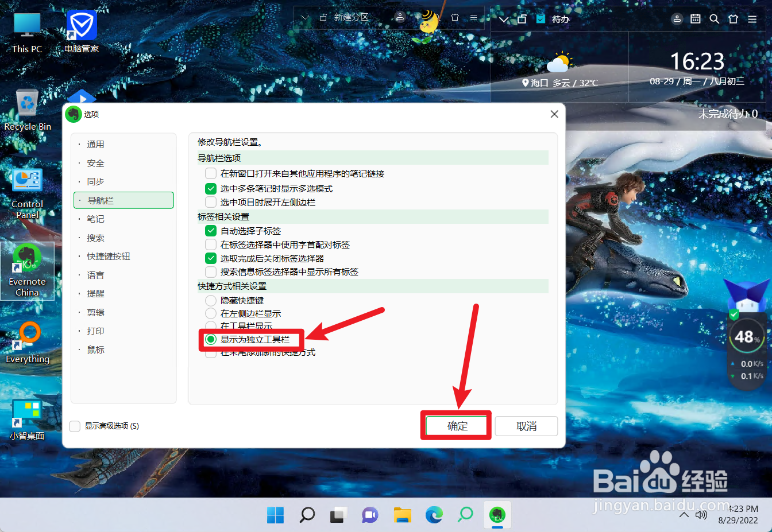The image size is (772, 532).
Task: Collapse the 新建分区 widget chevron
Action: tap(306, 18)
